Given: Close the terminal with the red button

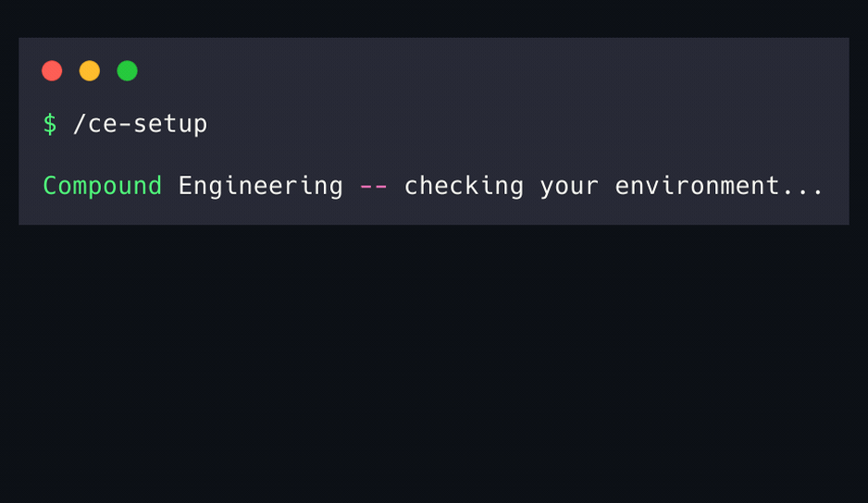Looking at the screenshot, I should [52, 71].
